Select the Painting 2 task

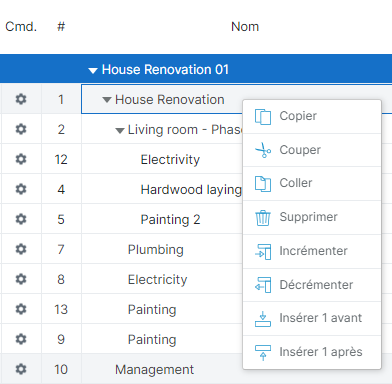[170, 219]
